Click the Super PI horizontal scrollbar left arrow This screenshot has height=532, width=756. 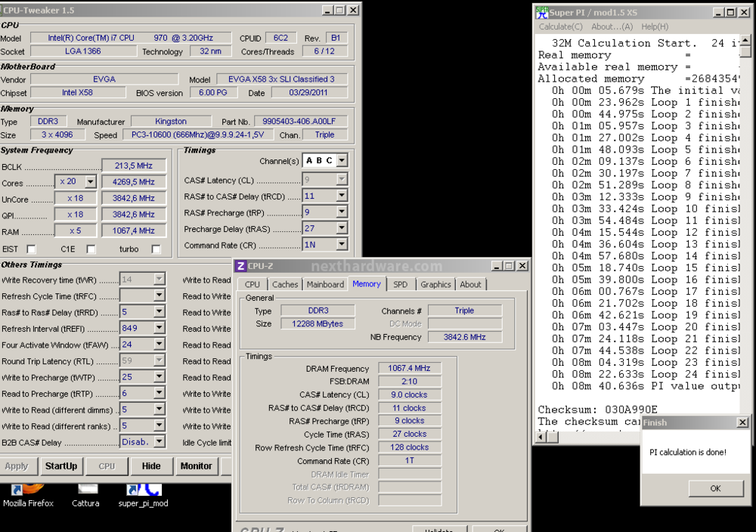541,437
